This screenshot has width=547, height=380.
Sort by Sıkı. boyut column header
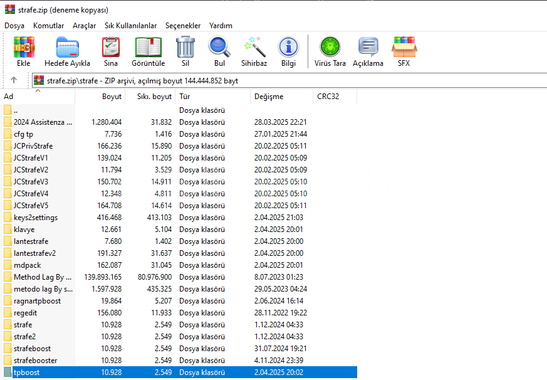click(150, 96)
